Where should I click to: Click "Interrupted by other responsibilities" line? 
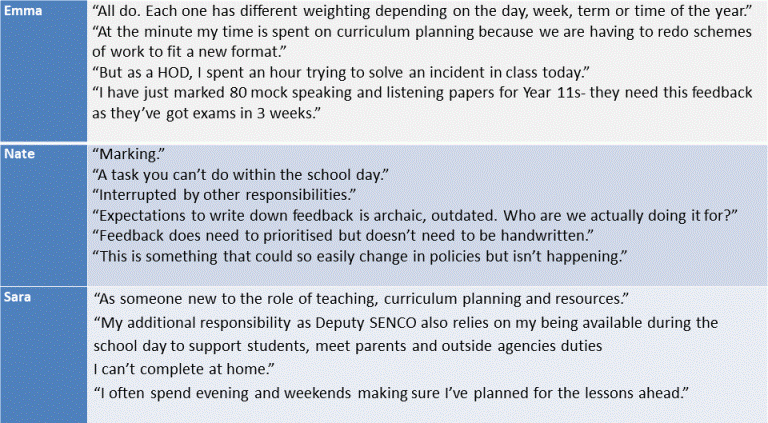224,195
